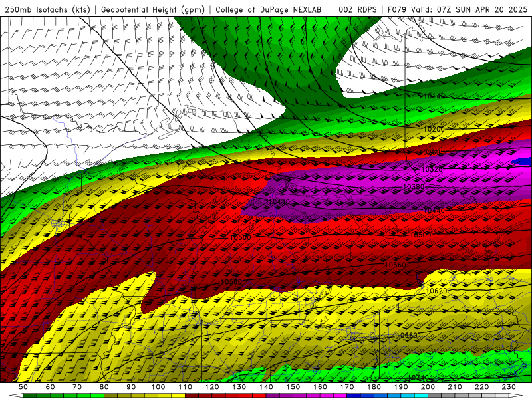The image size is (532, 399).
Task: Click the 50 knot value on the color scale
Action: pyautogui.click(x=23, y=387)
